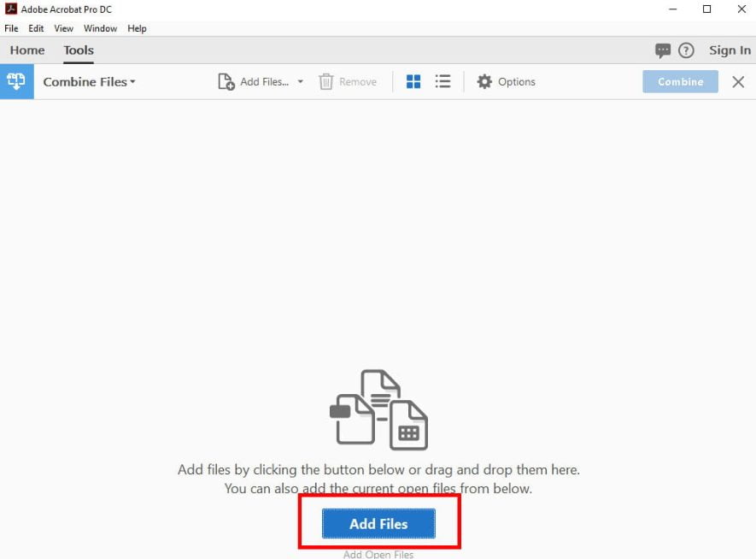Viewport: 756px width, 559px height.
Task: Click the Sign In link
Action: click(730, 50)
